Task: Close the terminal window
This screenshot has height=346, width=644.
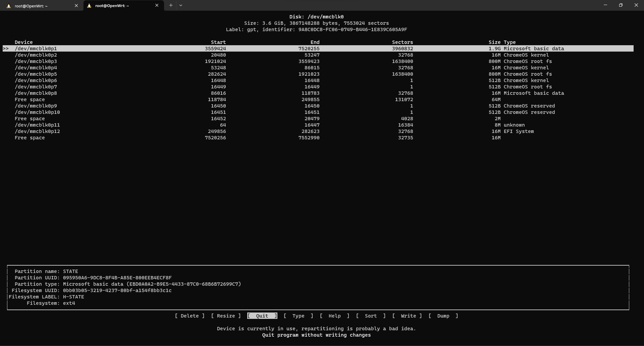Action: coord(636,5)
